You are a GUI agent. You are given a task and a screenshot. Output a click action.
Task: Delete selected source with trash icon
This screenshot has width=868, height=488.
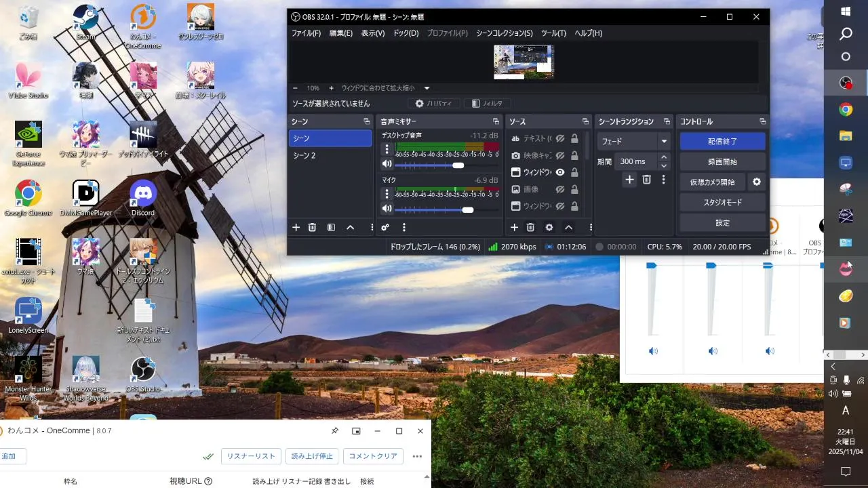[x=530, y=228]
